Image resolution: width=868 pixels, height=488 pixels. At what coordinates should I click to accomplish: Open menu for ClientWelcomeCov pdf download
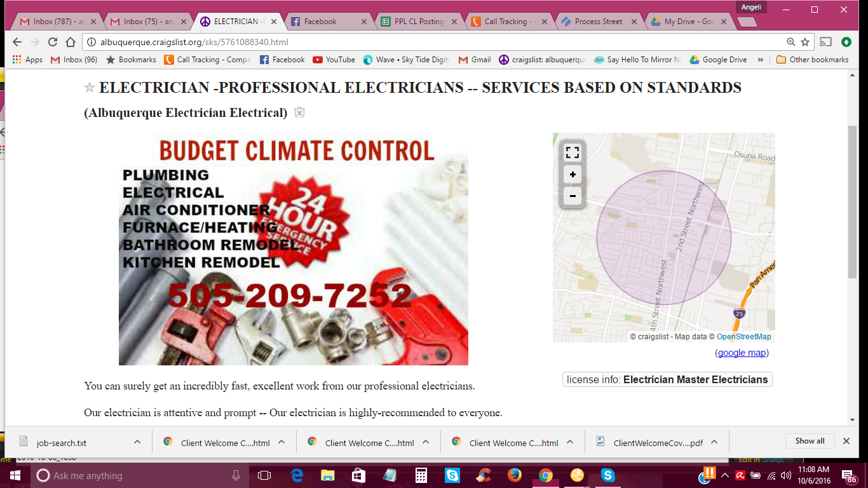tap(714, 442)
